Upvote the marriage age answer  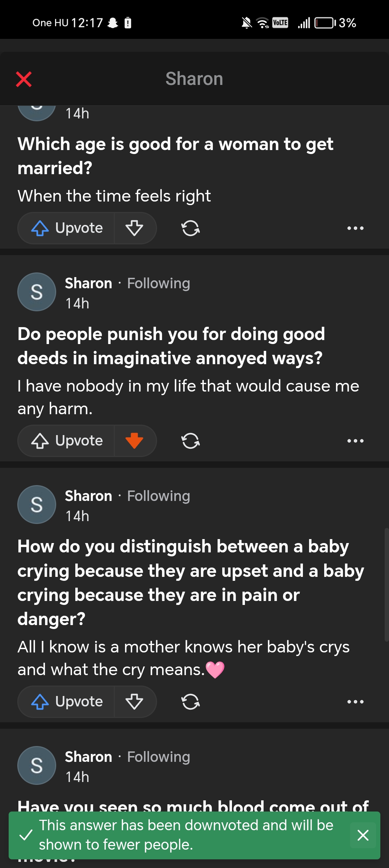tap(66, 228)
